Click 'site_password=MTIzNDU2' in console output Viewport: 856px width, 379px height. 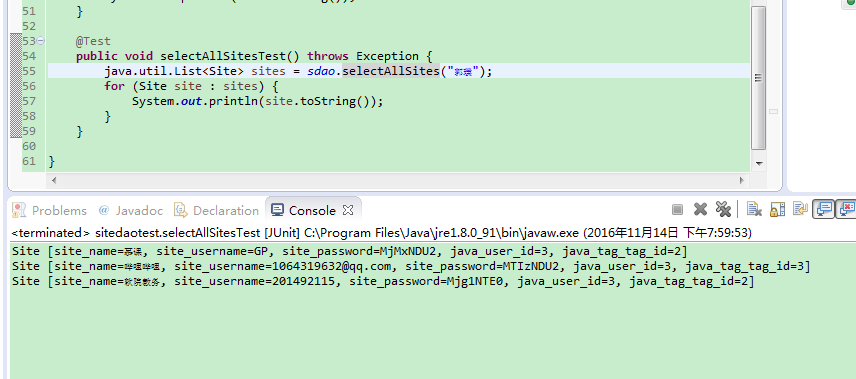482,267
